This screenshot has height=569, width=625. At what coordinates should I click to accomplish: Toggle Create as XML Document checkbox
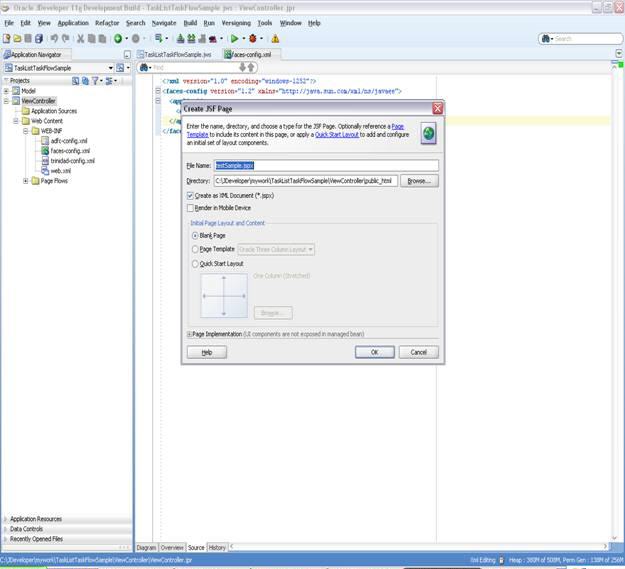[190, 196]
